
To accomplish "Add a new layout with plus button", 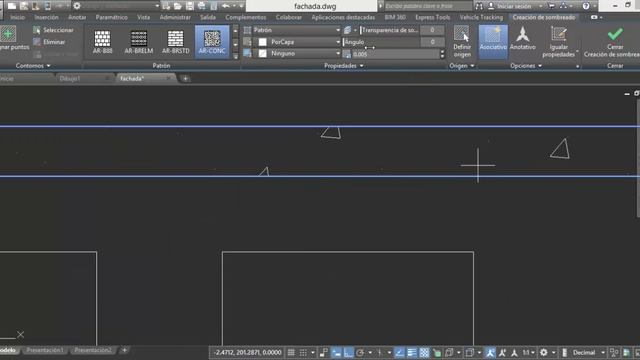I will click(124, 350).
